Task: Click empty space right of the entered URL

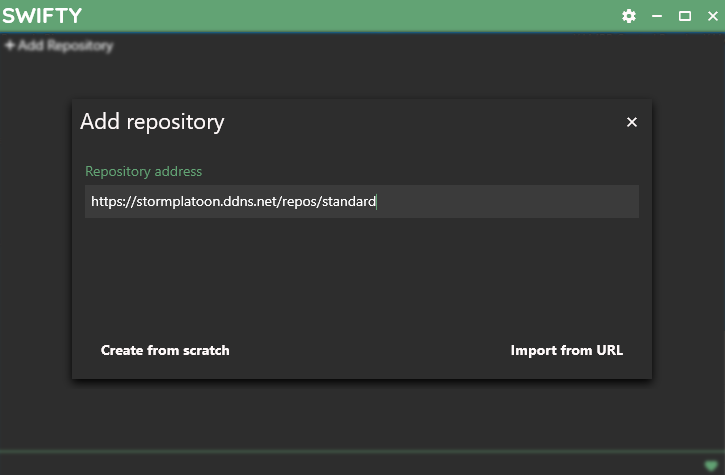Action: 510,201
